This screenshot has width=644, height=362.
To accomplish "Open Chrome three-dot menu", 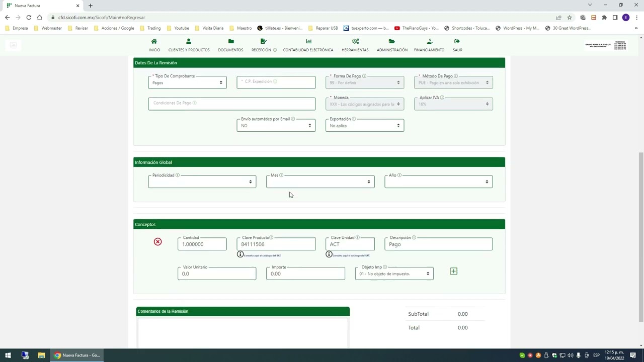I will point(636,18).
